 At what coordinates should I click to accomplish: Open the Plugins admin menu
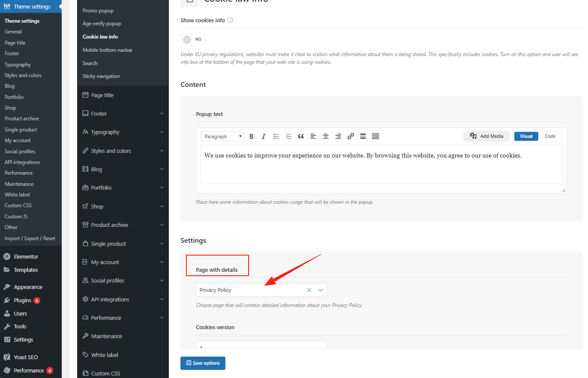point(22,300)
